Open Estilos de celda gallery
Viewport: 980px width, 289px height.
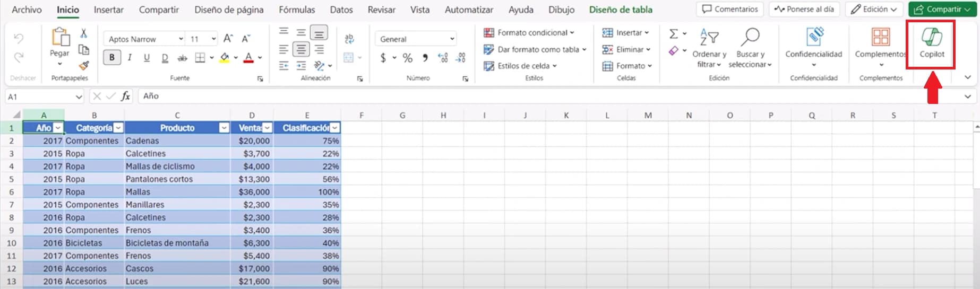click(520, 66)
